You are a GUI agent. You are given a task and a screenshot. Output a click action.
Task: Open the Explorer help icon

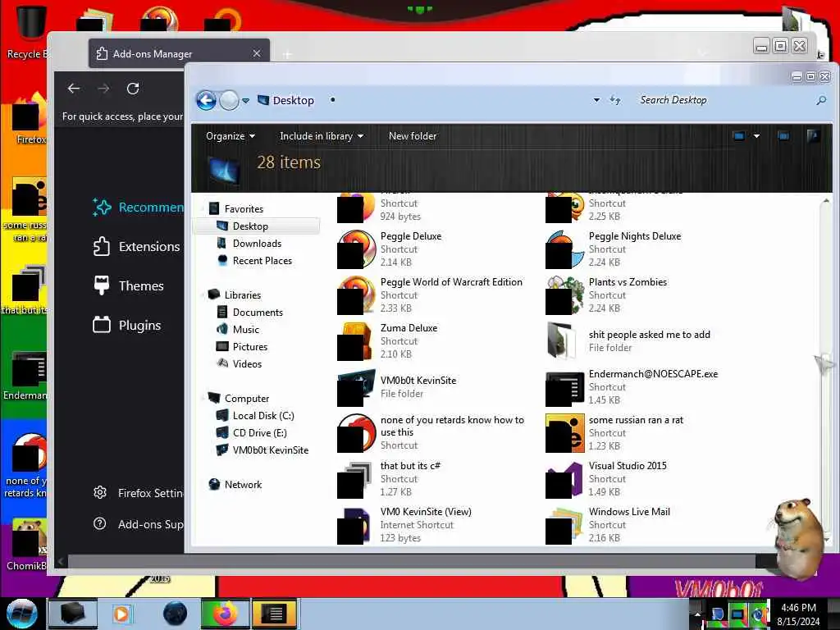pyautogui.click(x=813, y=136)
